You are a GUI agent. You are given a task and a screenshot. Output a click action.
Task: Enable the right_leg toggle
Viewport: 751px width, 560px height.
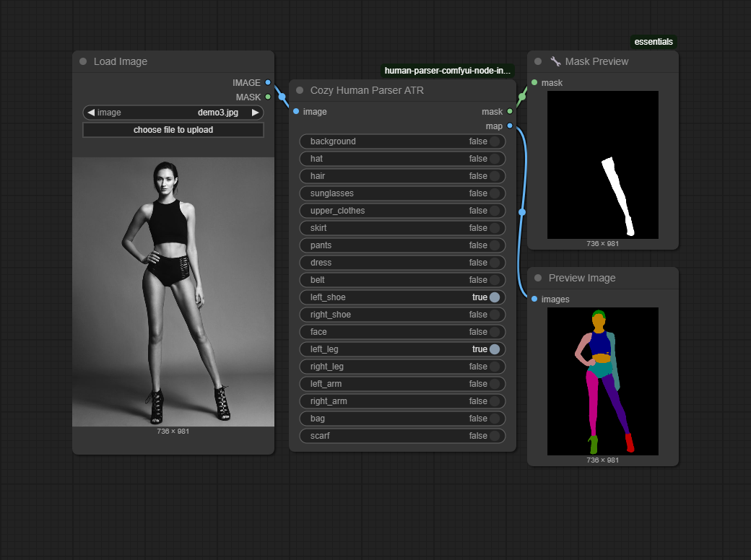pos(494,367)
